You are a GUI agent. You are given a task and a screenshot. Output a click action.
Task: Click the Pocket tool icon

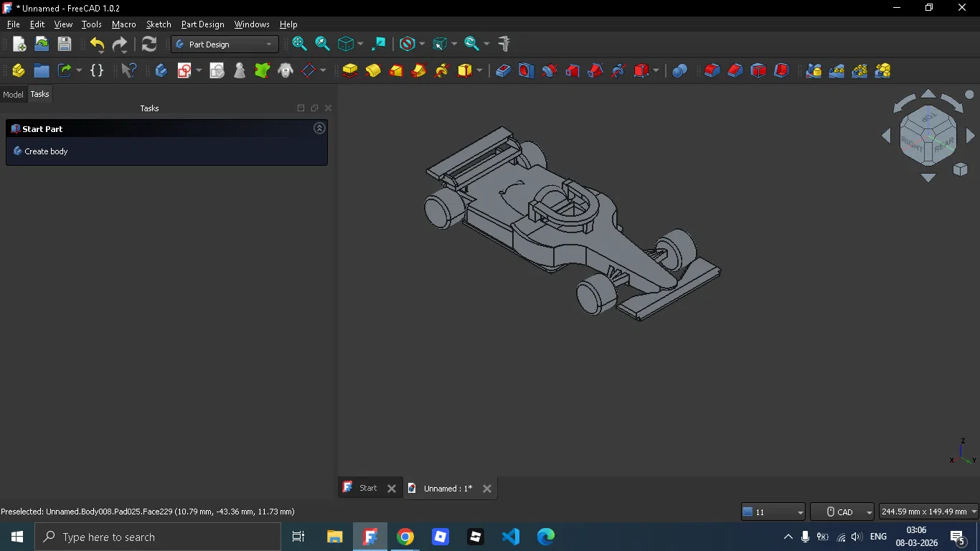[x=503, y=70]
